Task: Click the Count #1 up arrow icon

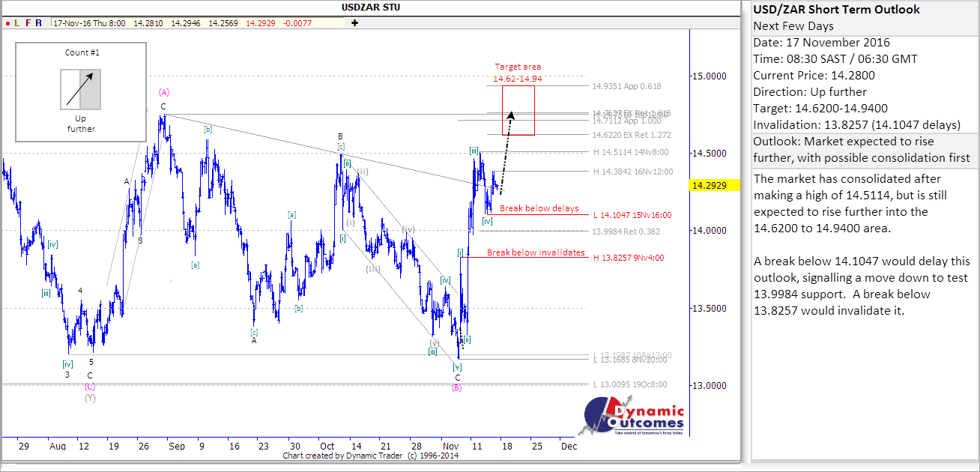Action: [80, 89]
